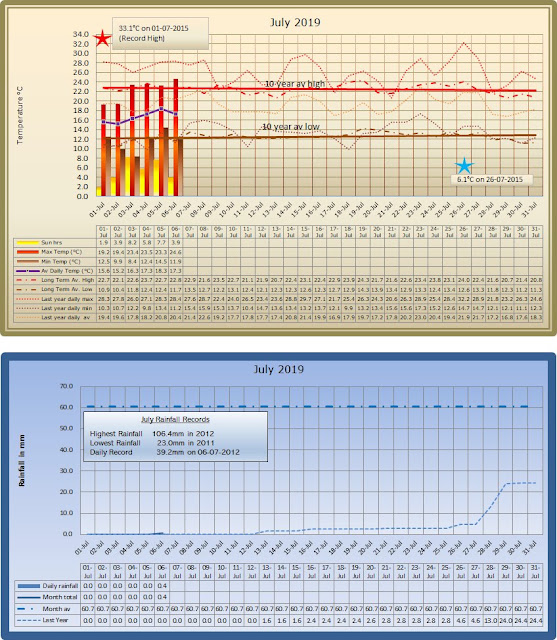Viewport: 557px width, 640px height.
Task: Click the 18.3 Av Daily Temp cell for 05-Jul
Action: [x=161, y=271]
